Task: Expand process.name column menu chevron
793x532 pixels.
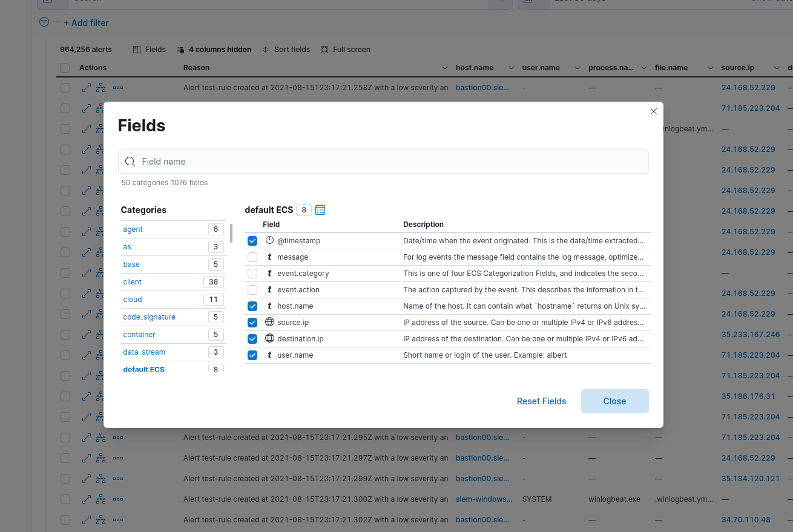Action: point(644,68)
